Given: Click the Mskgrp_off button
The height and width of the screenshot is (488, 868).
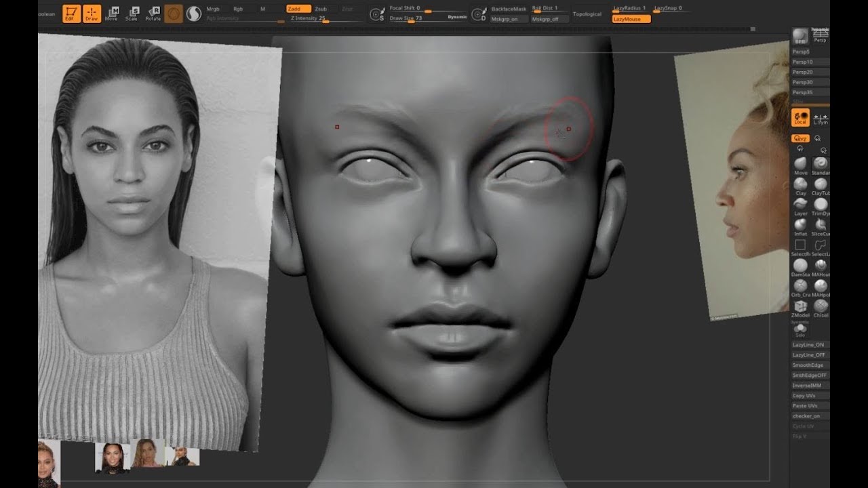Looking at the screenshot, I should tap(550, 19).
